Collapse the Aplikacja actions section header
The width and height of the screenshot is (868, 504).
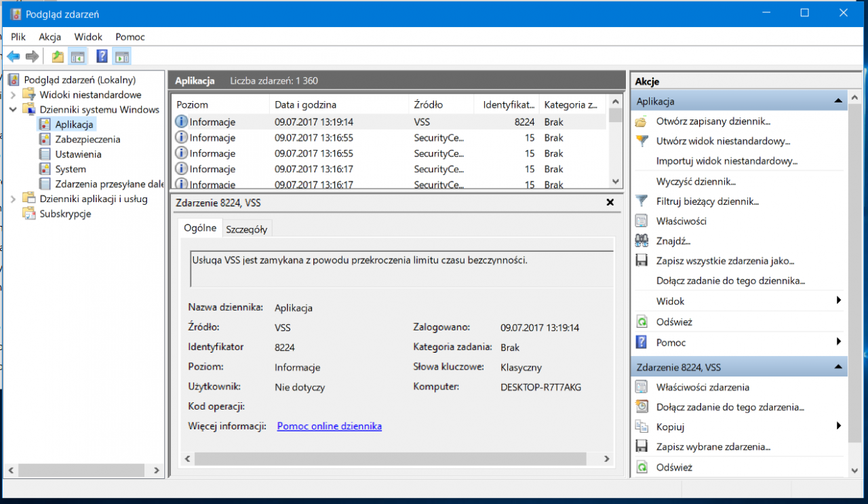[838, 101]
